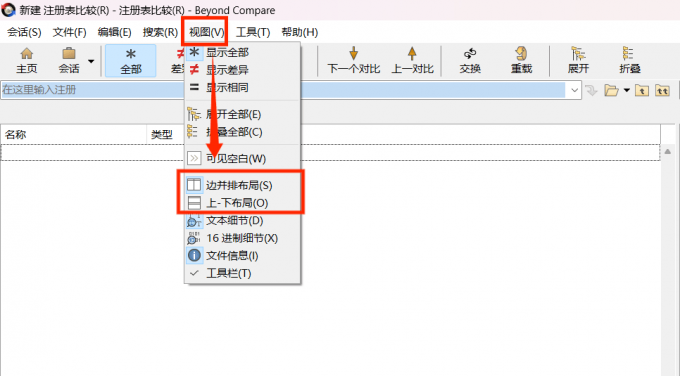Click the 会话 briefcase toolbar icon
The image size is (680, 376).
pos(69,61)
